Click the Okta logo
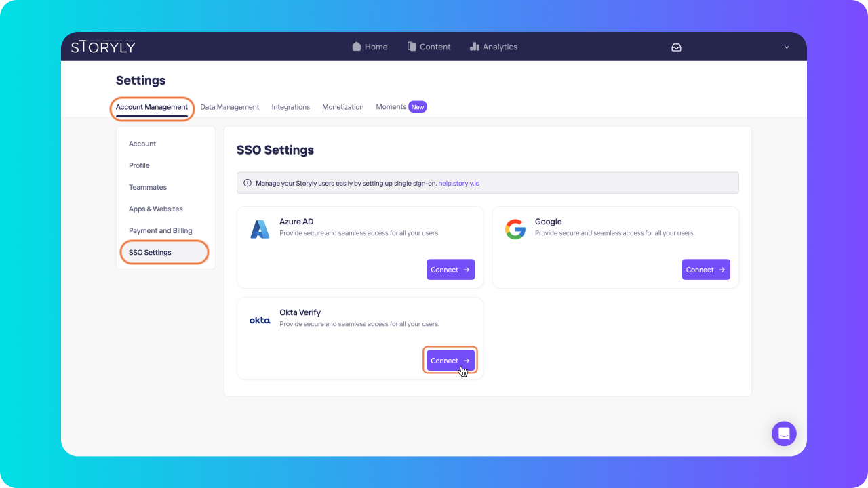This screenshot has height=488, width=868. pyautogui.click(x=260, y=320)
